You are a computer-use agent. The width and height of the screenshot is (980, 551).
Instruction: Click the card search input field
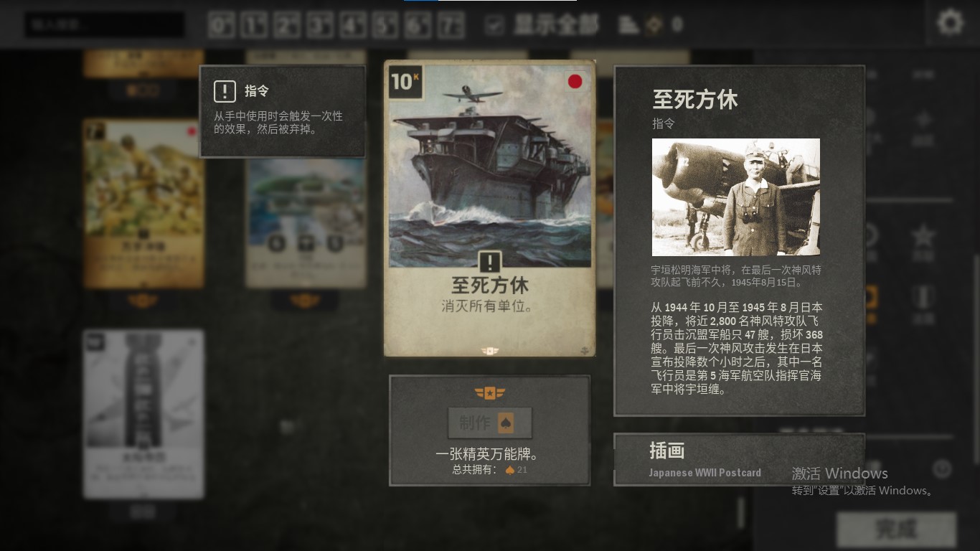click(x=105, y=25)
